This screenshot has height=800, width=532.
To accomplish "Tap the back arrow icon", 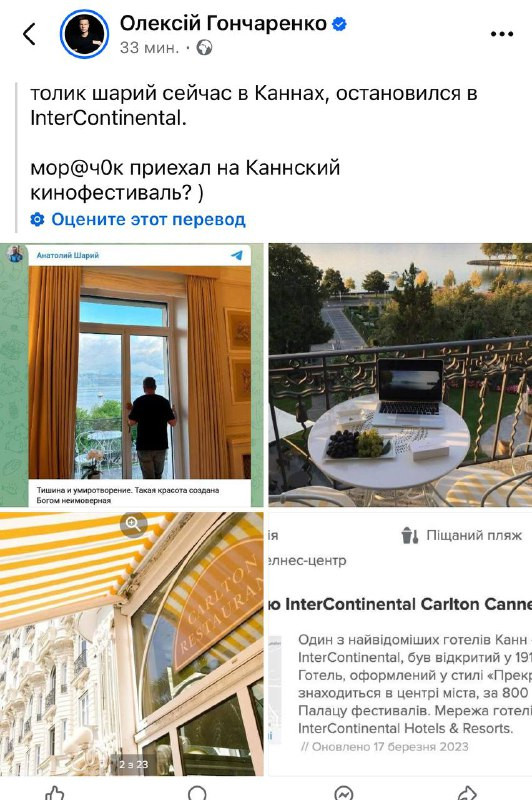I will 30,34.
